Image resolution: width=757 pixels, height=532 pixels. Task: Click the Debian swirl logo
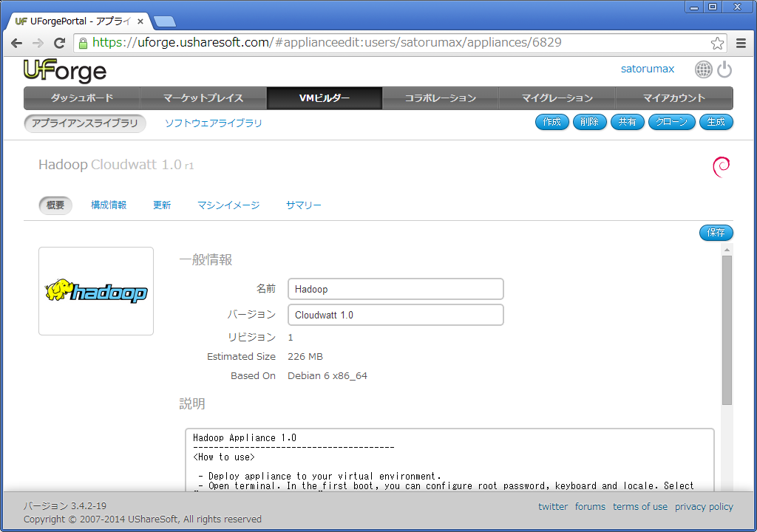click(x=722, y=167)
